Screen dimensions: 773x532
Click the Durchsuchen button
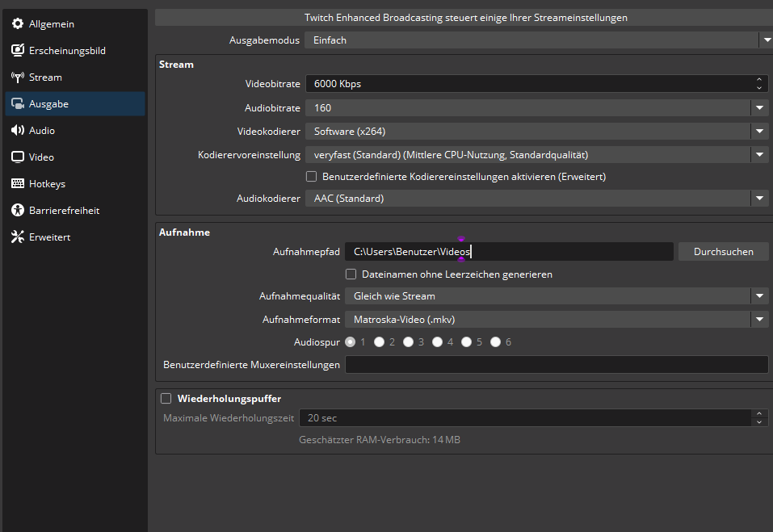pyautogui.click(x=723, y=252)
